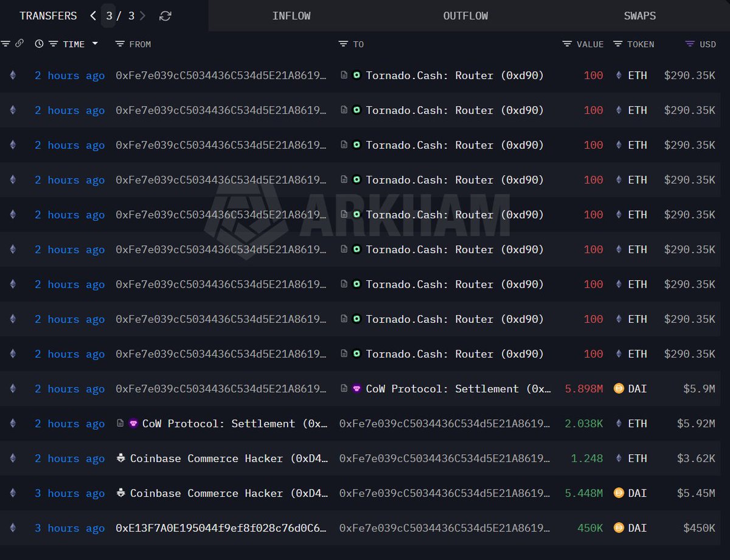Open CoW Protocol Settlement recipient of 5.898M DAI
This screenshot has width=730, height=560.
459,389
